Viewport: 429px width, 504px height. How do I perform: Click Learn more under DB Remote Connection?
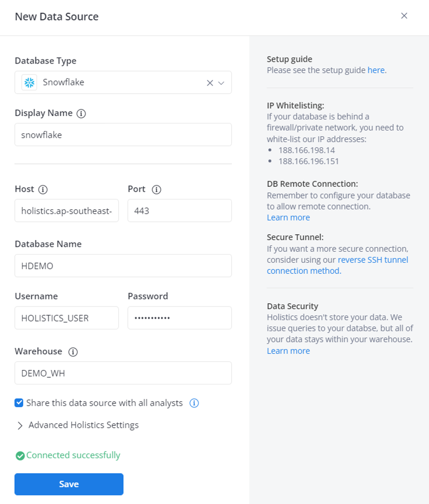coord(288,217)
